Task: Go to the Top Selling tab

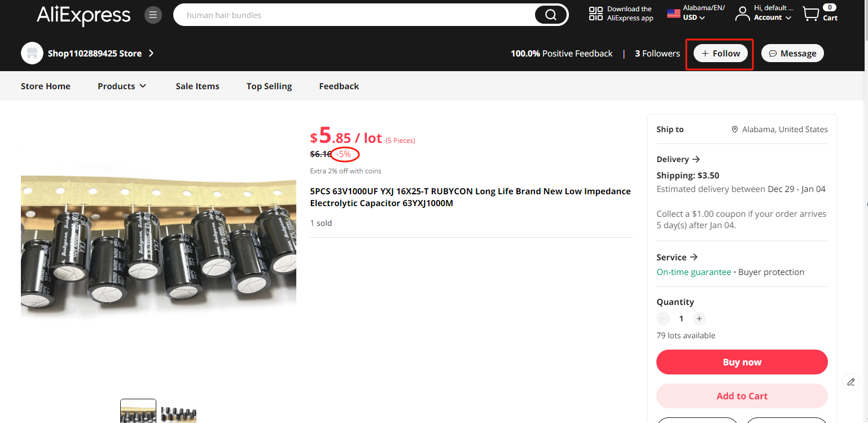Action: click(269, 86)
